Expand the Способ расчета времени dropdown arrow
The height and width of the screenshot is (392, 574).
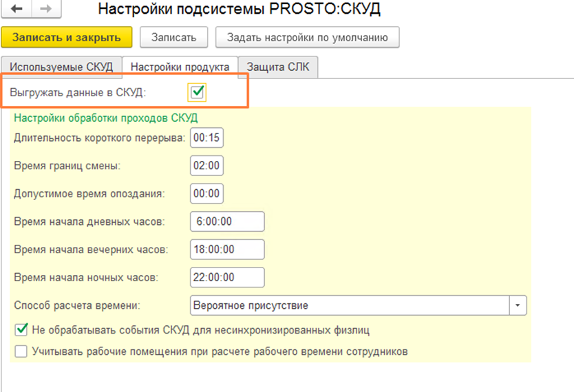click(x=517, y=305)
